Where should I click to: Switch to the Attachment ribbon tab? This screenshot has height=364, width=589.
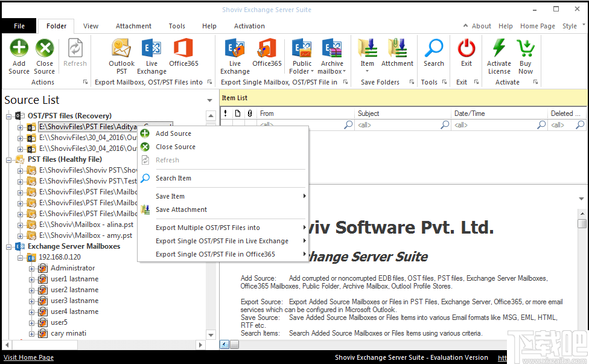tap(133, 25)
